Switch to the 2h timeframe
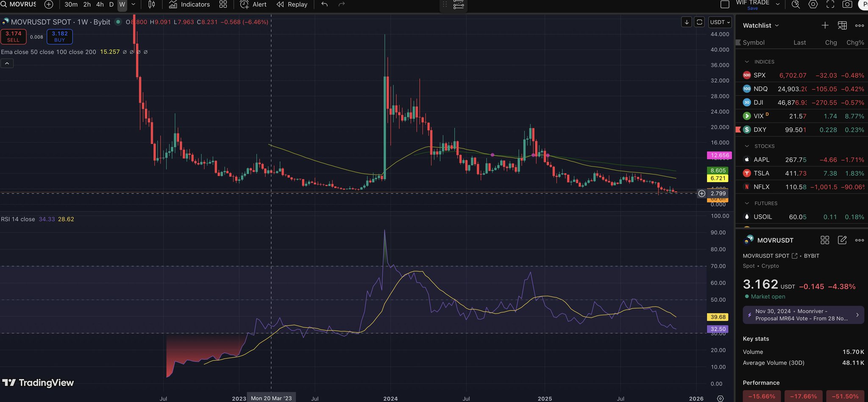The image size is (868, 402). coord(87,5)
